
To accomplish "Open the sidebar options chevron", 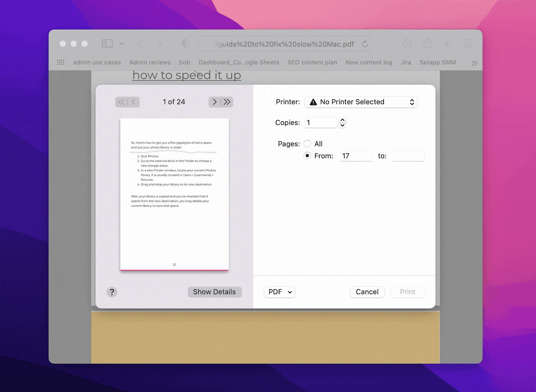I will pyautogui.click(x=122, y=44).
